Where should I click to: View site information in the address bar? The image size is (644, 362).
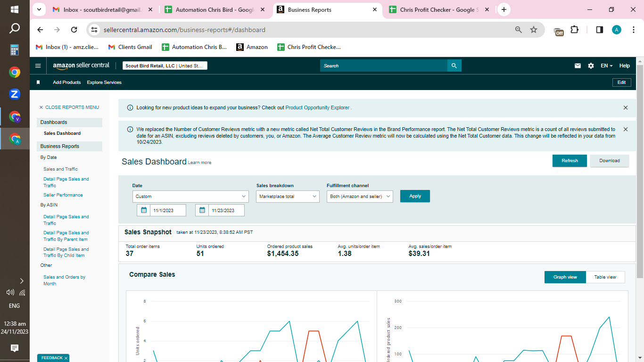[x=94, y=30]
